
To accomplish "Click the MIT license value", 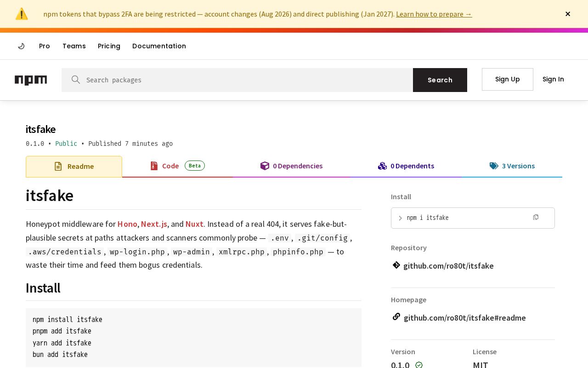I will click(481, 365).
